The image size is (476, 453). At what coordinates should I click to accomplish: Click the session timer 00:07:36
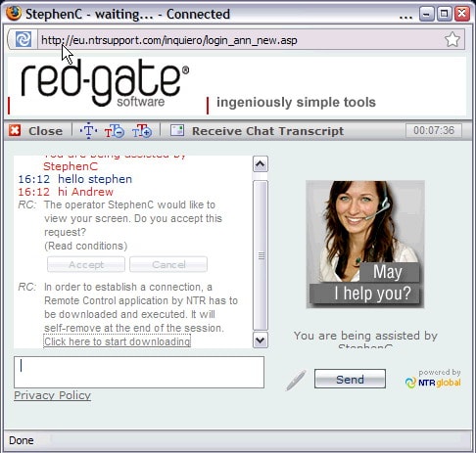click(434, 130)
